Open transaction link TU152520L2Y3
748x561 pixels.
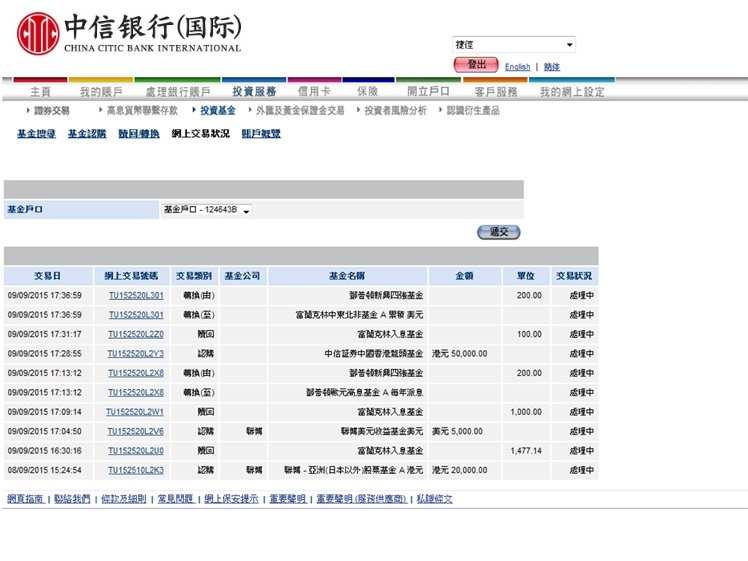(135, 354)
